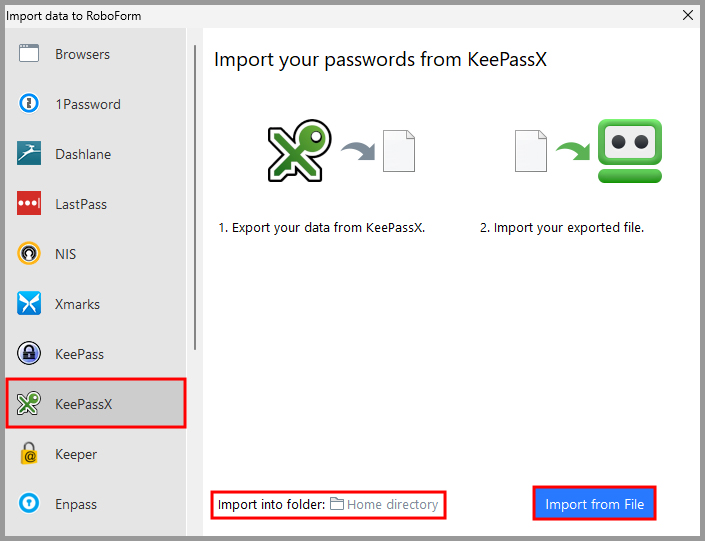Select the Xmarks blue icon
The width and height of the screenshot is (705, 541).
tap(29, 304)
